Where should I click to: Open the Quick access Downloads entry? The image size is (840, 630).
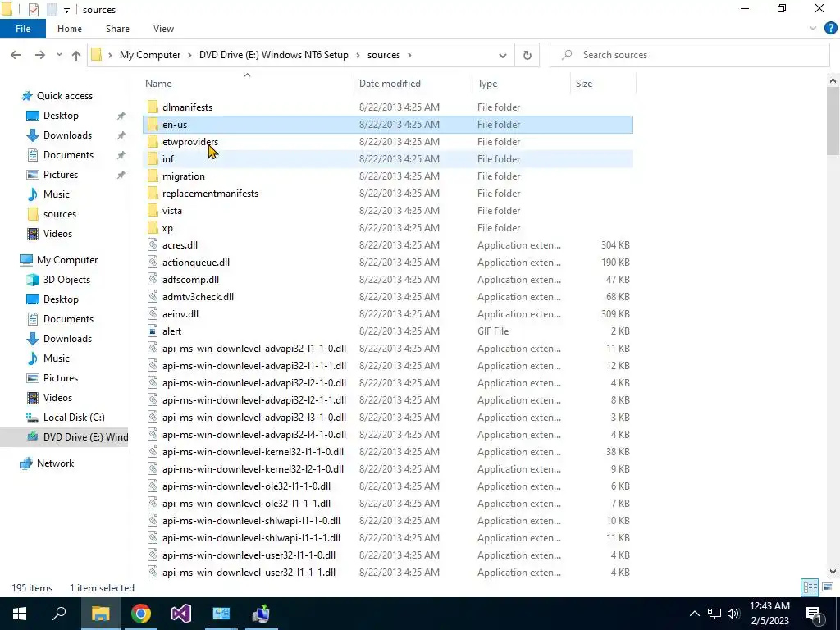67,135
